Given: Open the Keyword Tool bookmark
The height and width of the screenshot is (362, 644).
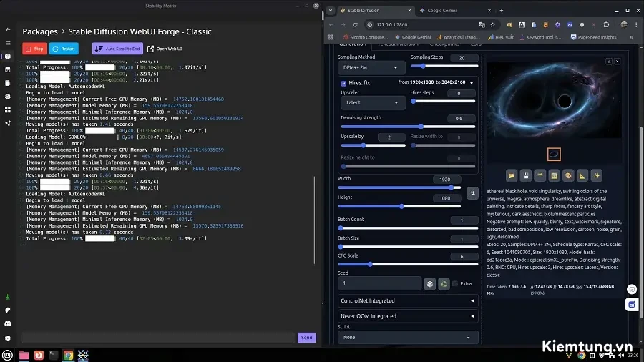Looking at the screenshot, I should [x=542, y=37].
